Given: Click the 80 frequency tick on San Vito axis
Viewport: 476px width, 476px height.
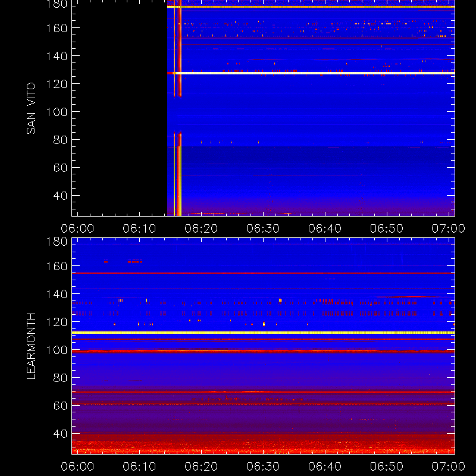Looking at the screenshot, I should (x=60, y=140).
